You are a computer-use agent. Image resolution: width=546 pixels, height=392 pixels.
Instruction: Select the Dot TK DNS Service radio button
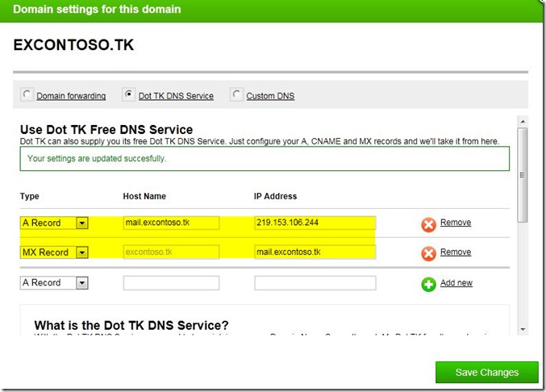pos(129,95)
